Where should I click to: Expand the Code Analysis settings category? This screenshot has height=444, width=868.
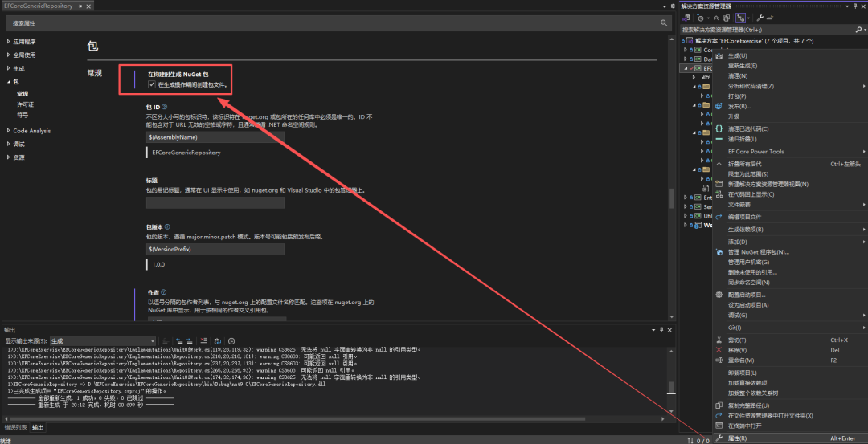click(x=8, y=131)
